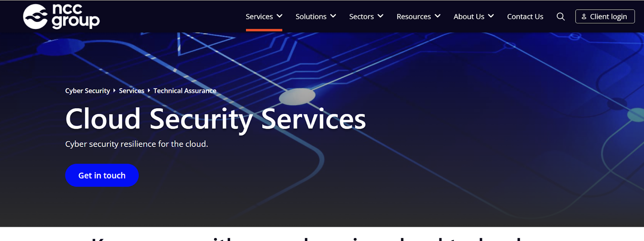Click the Client login button
The image size is (644, 241).
point(605,17)
